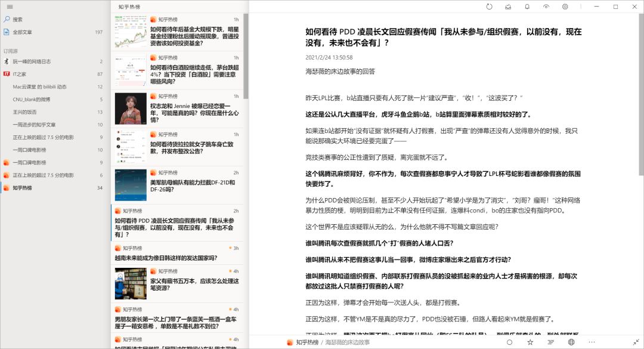This screenshot has width=644, height=349.
Task: Select 一周进步的知乎文章 feed
Action: click(x=55, y=125)
